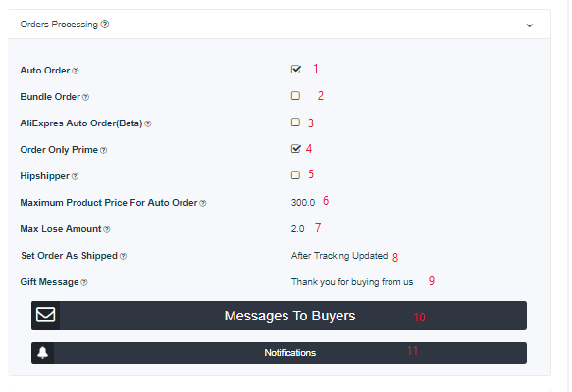Click the help icon beside Bundle Order
Image resolution: width=572 pixels, height=392 pixels.
(85, 98)
